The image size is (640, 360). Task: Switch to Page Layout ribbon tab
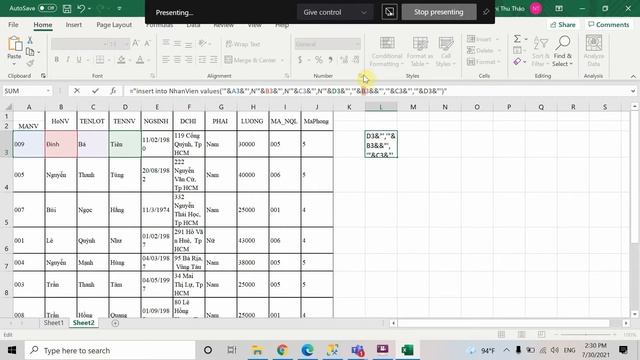point(114,24)
